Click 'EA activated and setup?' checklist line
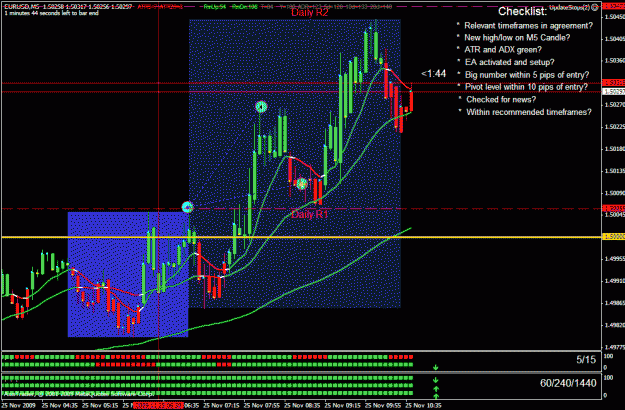 (x=509, y=62)
